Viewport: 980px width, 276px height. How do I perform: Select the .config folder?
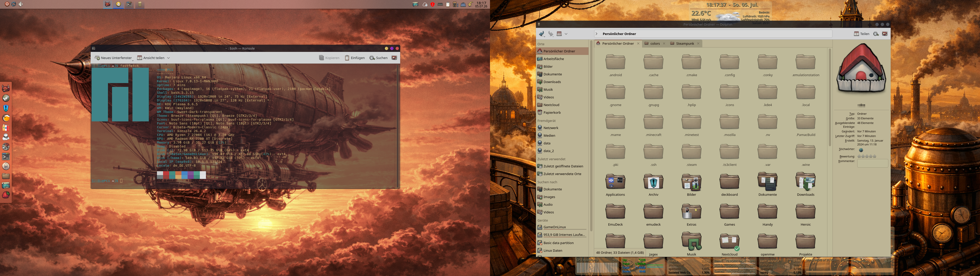click(729, 65)
